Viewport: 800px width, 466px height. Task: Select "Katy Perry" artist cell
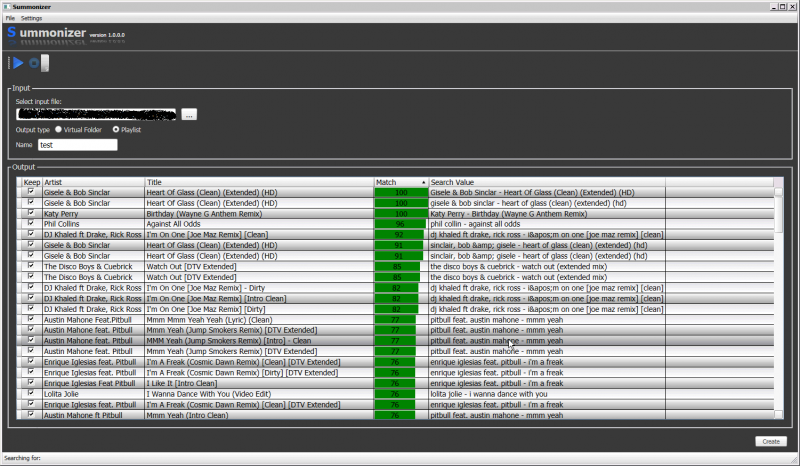pos(93,214)
